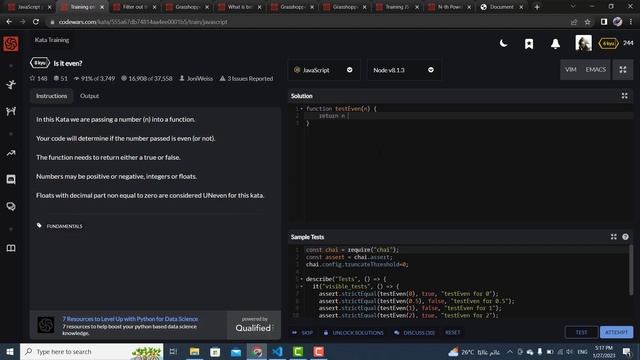Switch to the Output tab

tap(89, 96)
